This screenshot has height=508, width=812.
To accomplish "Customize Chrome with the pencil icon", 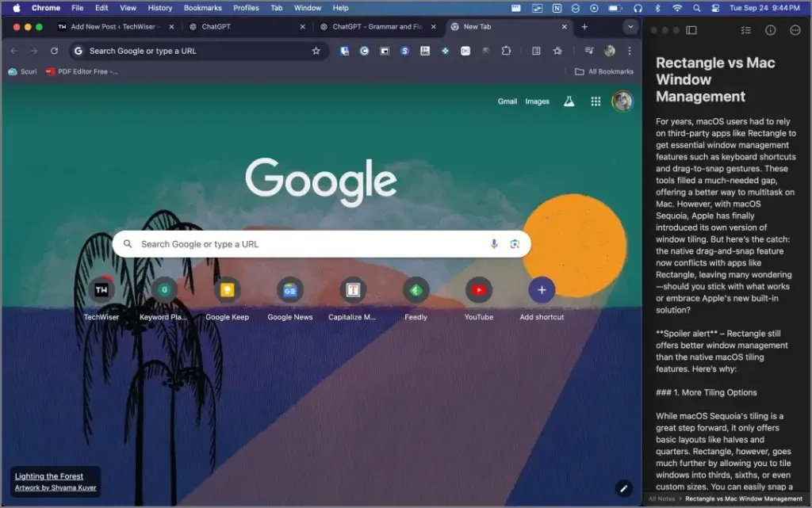I will click(x=623, y=488).
